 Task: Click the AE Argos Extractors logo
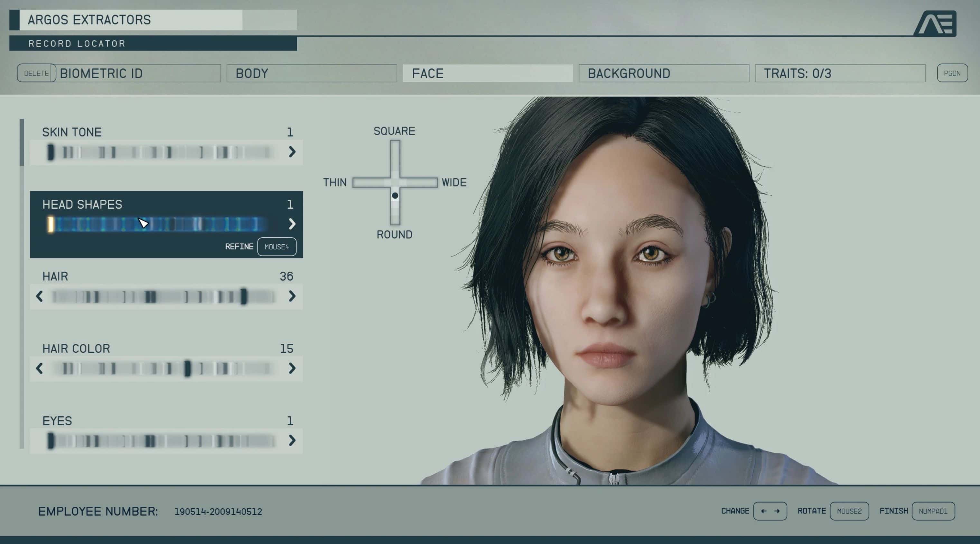pyautogui.click(x=936, y=23)
